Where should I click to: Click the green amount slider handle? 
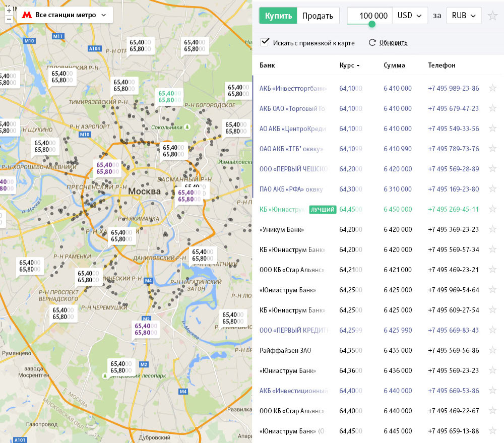(372, 24)
